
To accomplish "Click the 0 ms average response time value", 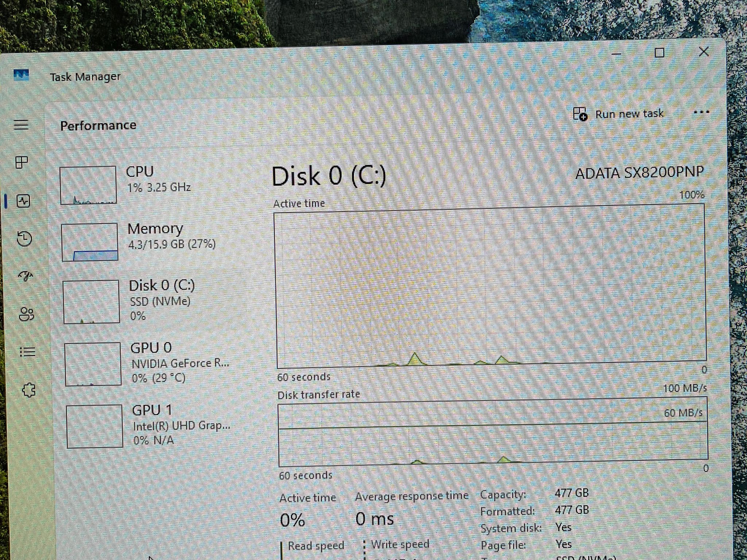I will click(x=375, y=518).
